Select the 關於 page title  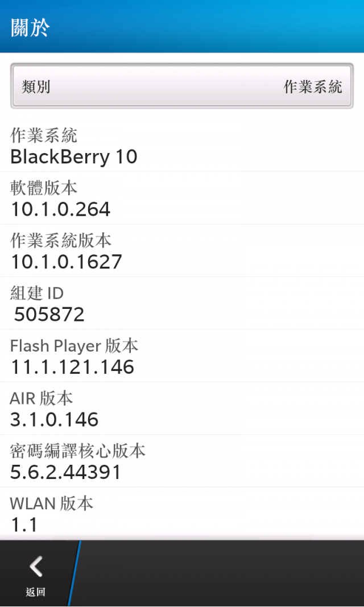[30, 28]
